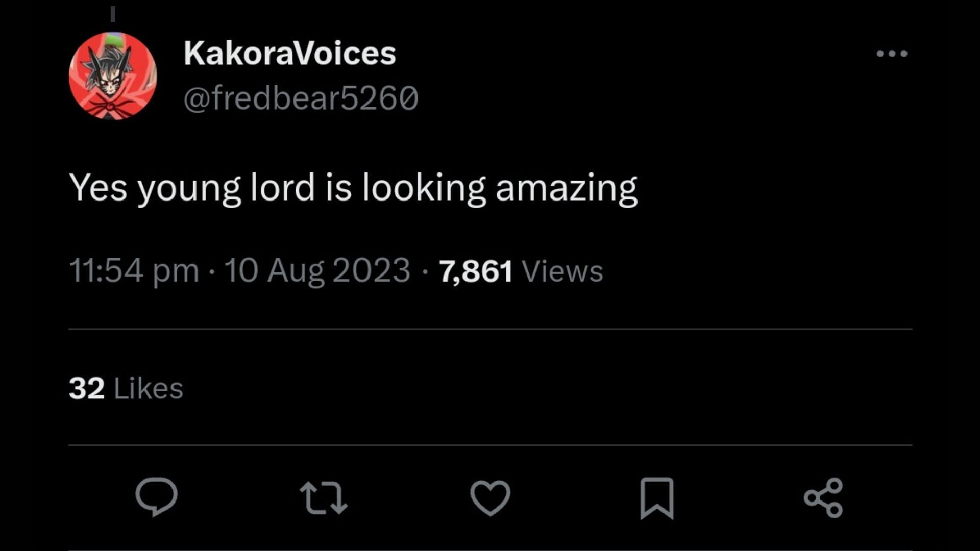Click the 10 Aug 2023 date
Viewport: 980px width, 551px height.
coord(317,270)
